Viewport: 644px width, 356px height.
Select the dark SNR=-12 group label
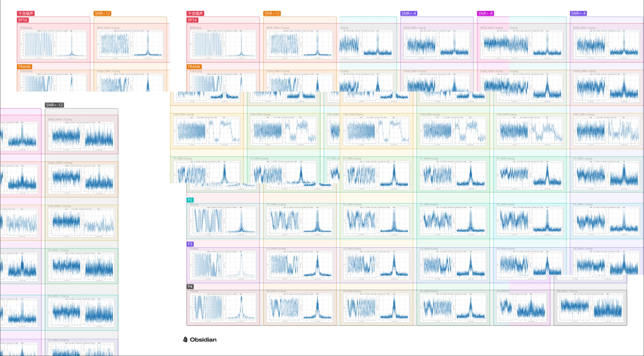click(54, 105)
